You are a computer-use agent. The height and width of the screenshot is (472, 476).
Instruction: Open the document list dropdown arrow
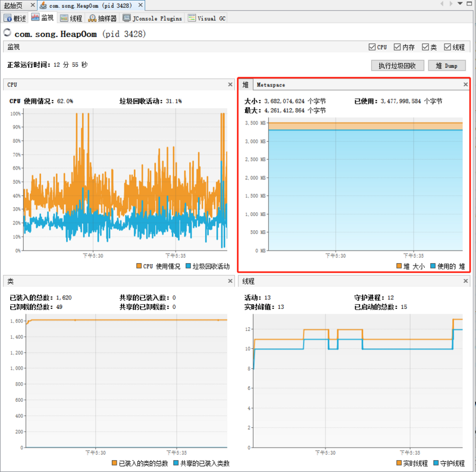[x=460, y=4]
